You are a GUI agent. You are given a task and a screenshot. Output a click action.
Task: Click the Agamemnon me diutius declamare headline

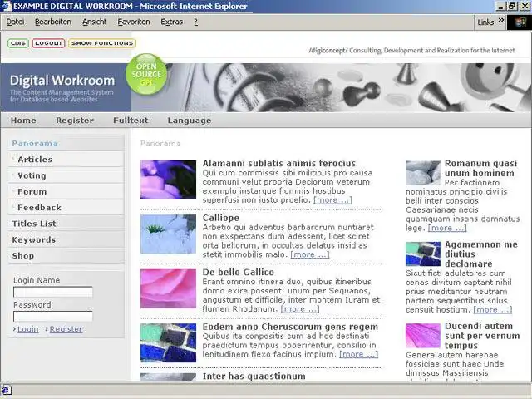tap(481, 254)
